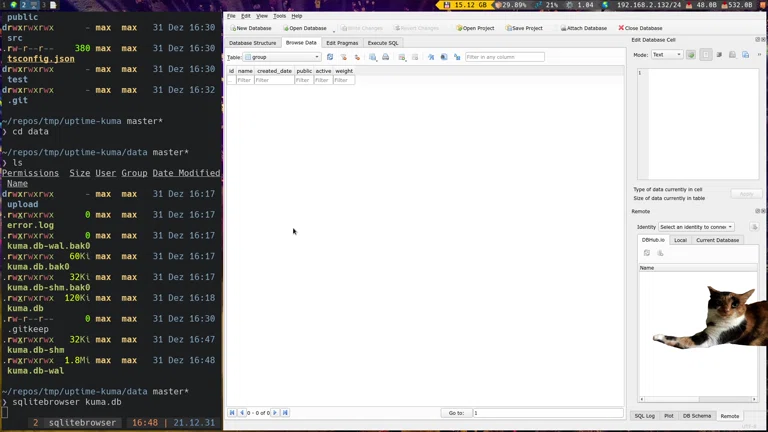Go to next page navigation arrow
The image size is (768, 432).
click(x=275, y=413)
